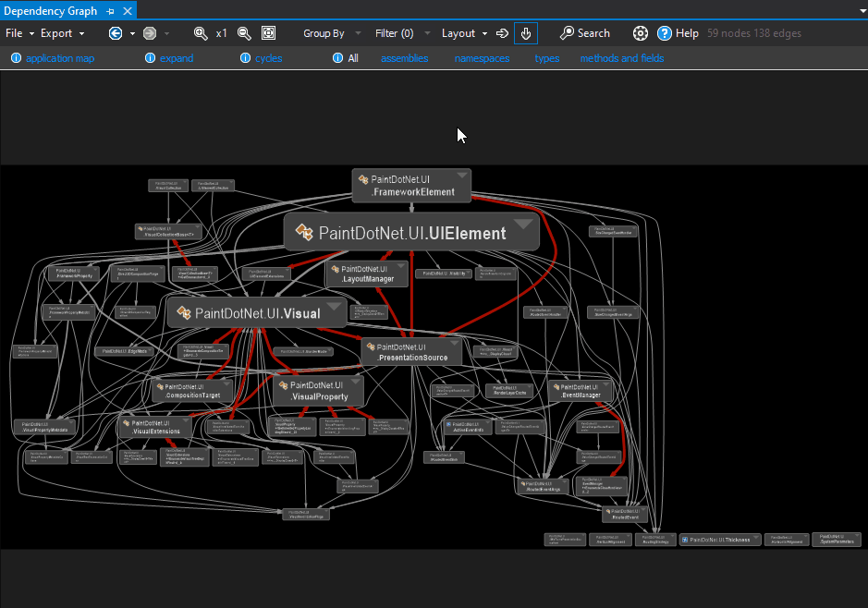Select the PaintDotNet.UI.Thickness node
This screenshot has height=608, width=868.
click(720, 540)
